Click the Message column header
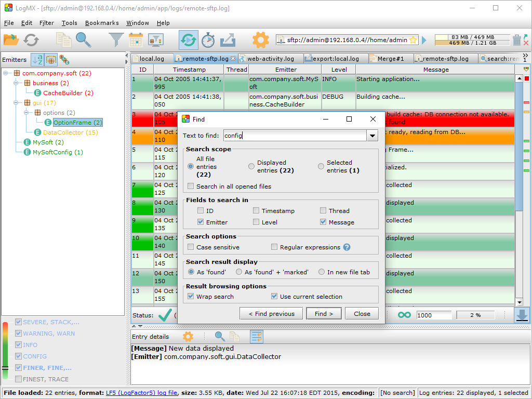 coord(436,70)
